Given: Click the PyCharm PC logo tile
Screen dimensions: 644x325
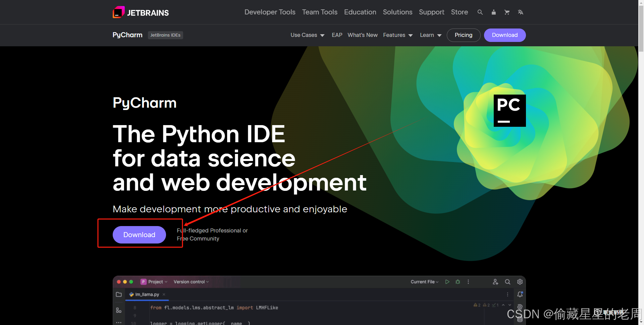Looking at the screenshot, I should click(x=509, y=111).
